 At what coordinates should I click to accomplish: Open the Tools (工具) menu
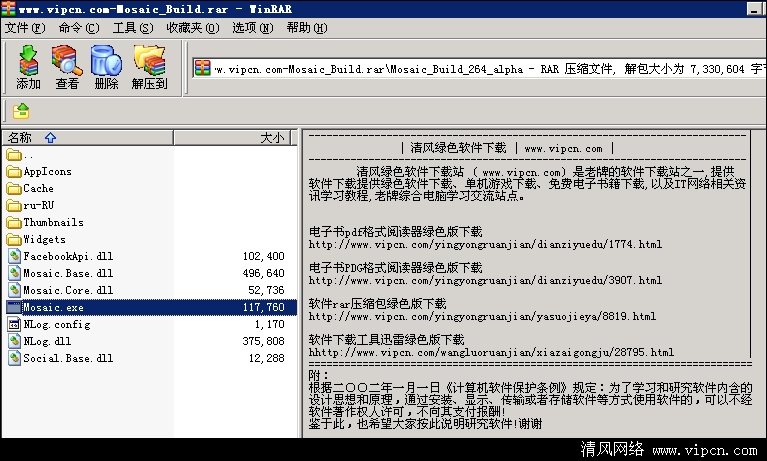pyautogui.click(x=133, y=28)
